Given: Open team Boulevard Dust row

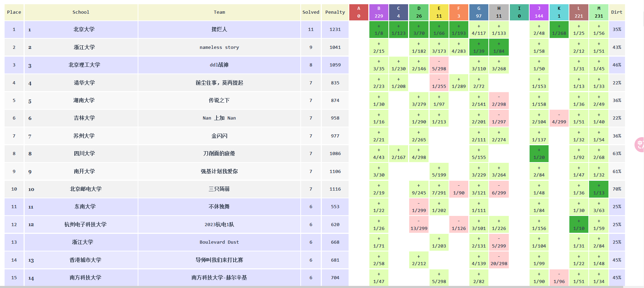Looking at the screenshot, I should 219,242.
